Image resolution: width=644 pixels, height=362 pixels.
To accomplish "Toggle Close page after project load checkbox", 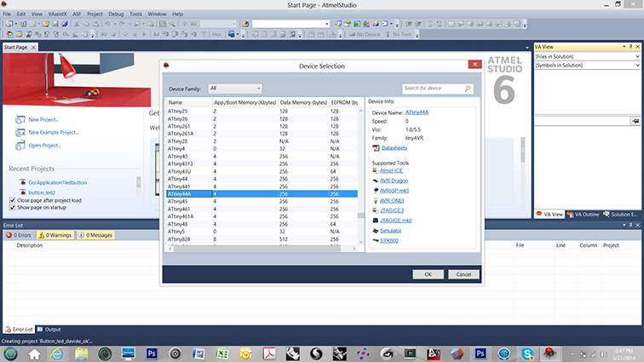I will [x=12, y=200].
